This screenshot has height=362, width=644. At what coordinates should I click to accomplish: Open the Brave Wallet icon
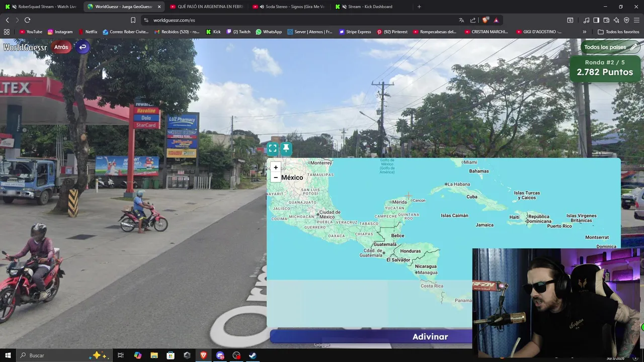606,20
